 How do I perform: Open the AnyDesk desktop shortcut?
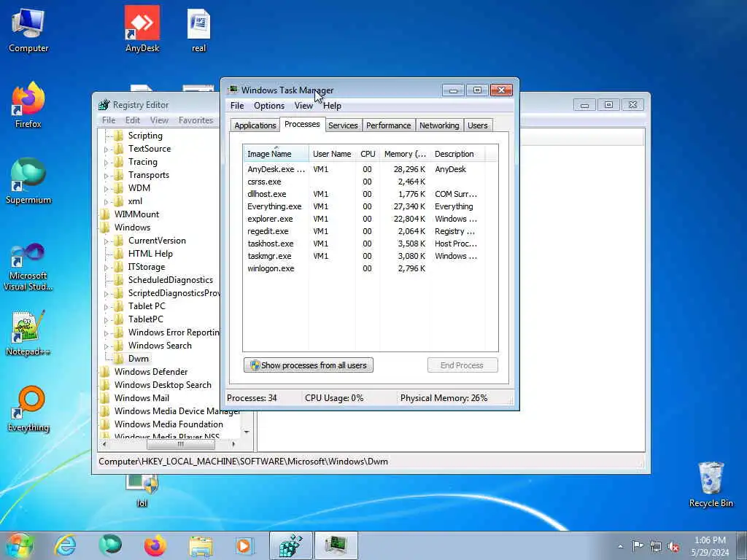pyautogui.click(x=142, y=29)
